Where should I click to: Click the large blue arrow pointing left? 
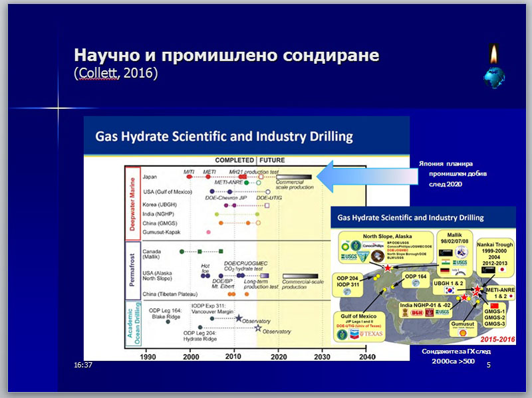tap(358, 176)
